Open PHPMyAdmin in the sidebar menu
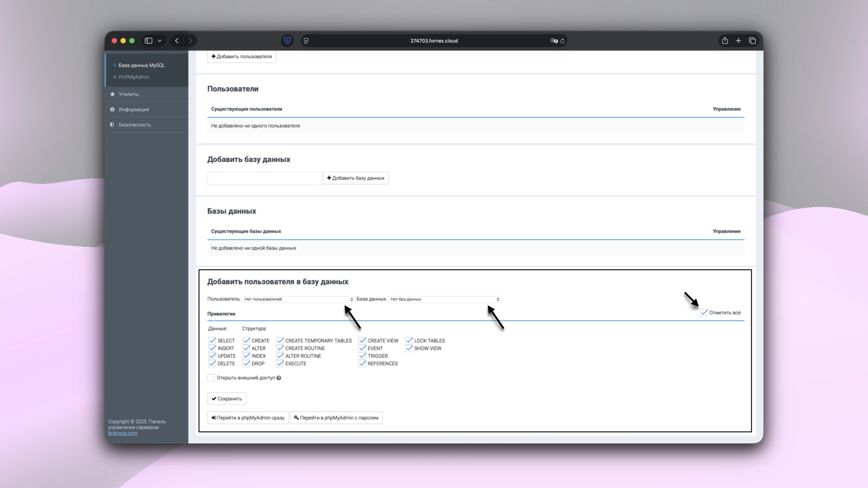The height and width of the screenshot is (488, 868). (134, 77)
